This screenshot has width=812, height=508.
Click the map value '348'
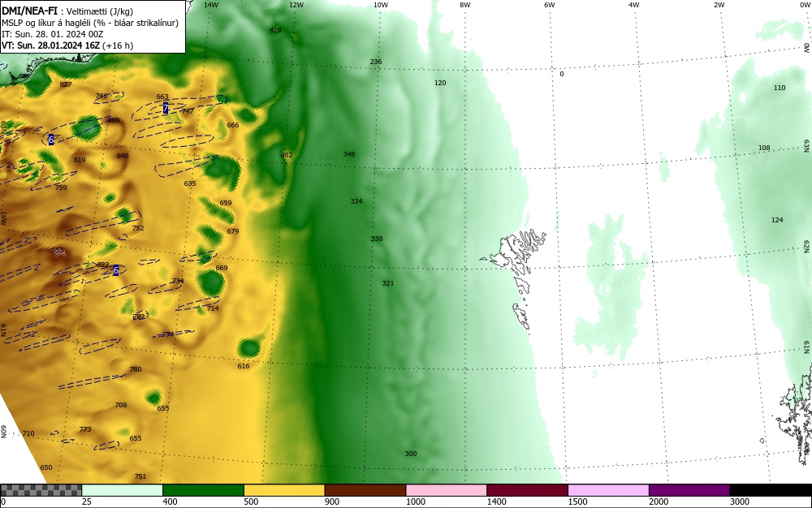point(349,154)
